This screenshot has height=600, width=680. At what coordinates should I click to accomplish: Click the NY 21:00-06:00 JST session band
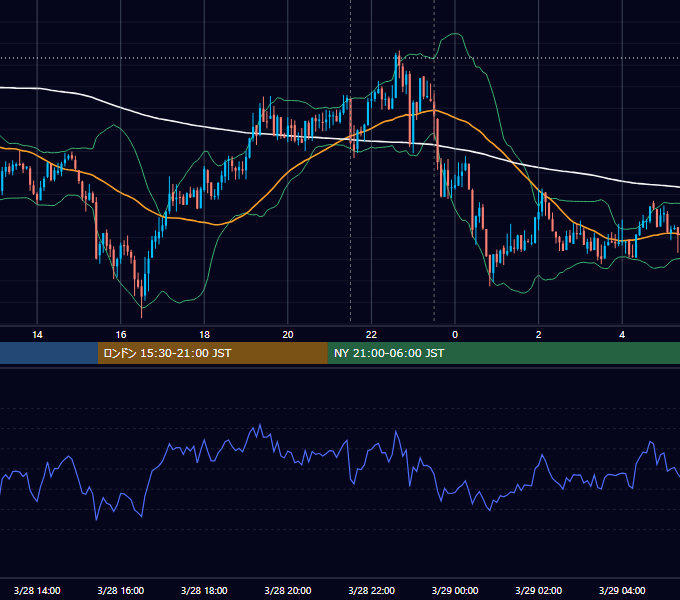click(x=503, y=353)
